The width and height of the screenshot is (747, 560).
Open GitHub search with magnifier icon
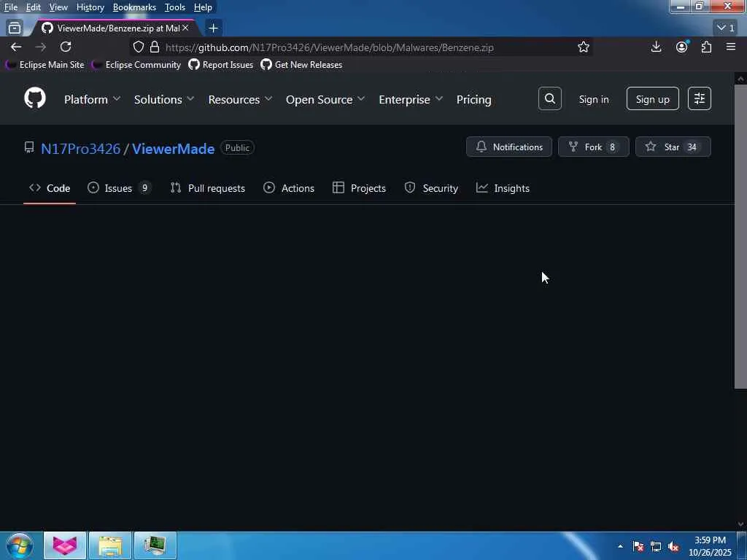(x=550, y=98)
